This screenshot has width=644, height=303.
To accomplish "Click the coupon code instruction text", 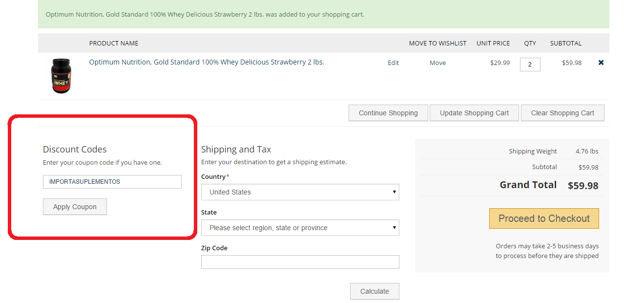I will click(103, 162).
